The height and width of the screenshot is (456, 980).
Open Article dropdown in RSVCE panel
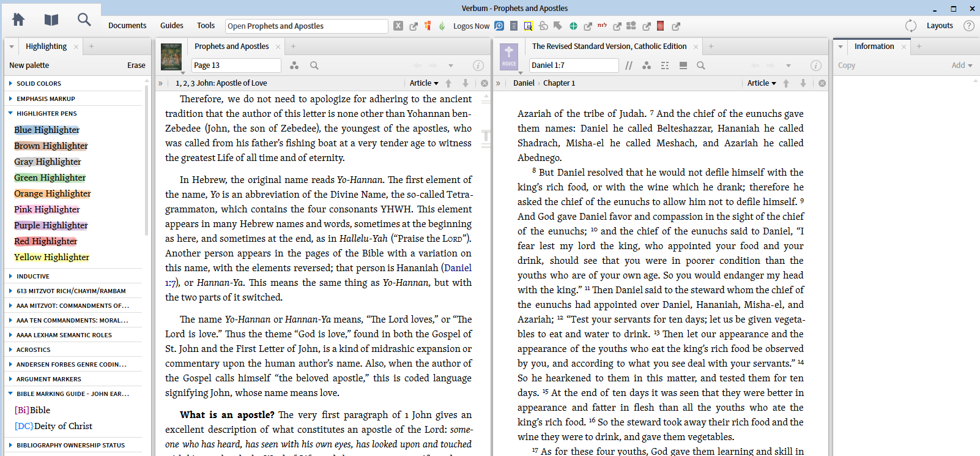[x=762, y=83]
